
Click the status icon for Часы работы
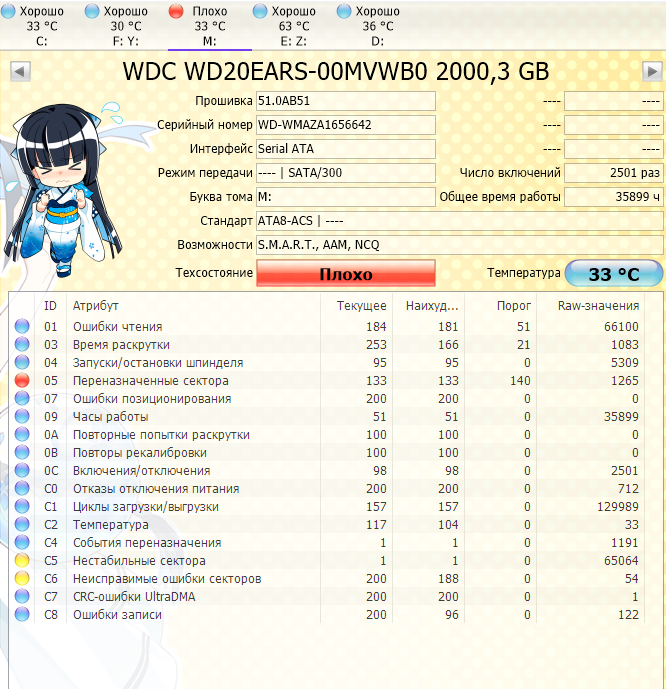point(22,416)
